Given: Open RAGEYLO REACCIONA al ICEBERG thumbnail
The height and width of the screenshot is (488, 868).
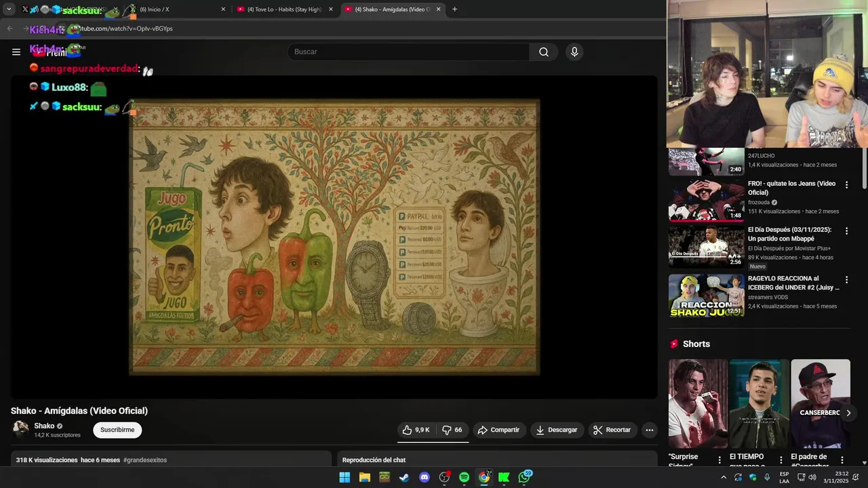Looking at the screenshot, I should [707, 296].
